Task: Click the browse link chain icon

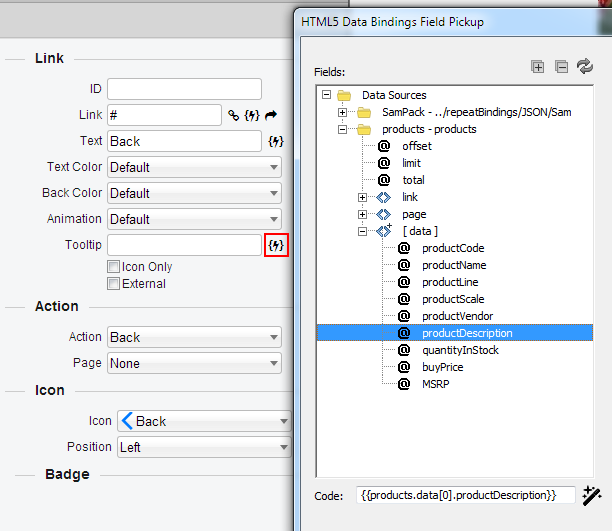Action: (x=233, y=115)
